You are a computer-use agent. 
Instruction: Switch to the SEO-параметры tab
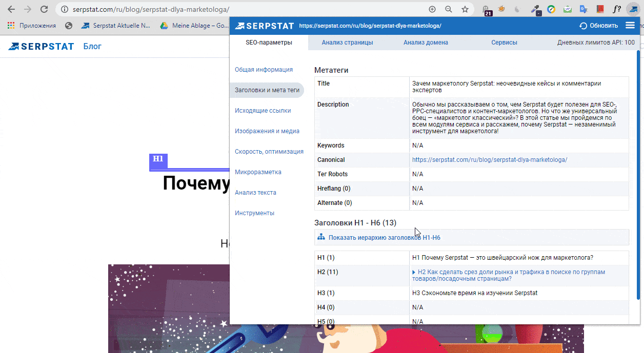(269, 43)
